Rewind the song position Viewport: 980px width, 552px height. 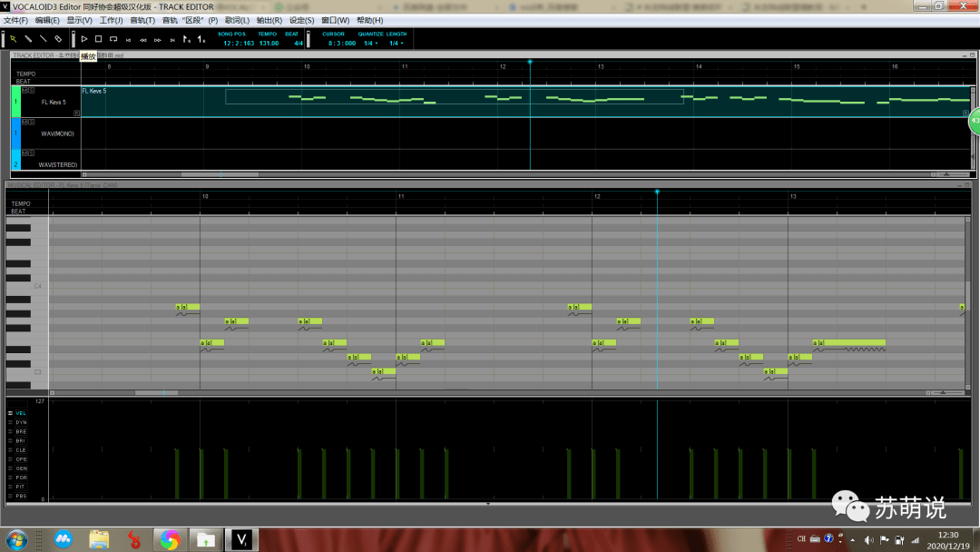(x=143, y=39)
